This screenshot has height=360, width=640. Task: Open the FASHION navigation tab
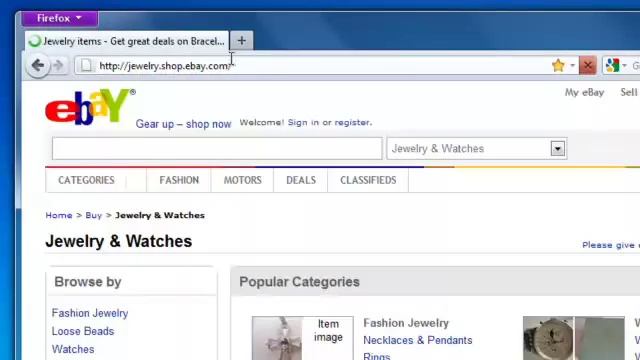(x=179, y=180)
